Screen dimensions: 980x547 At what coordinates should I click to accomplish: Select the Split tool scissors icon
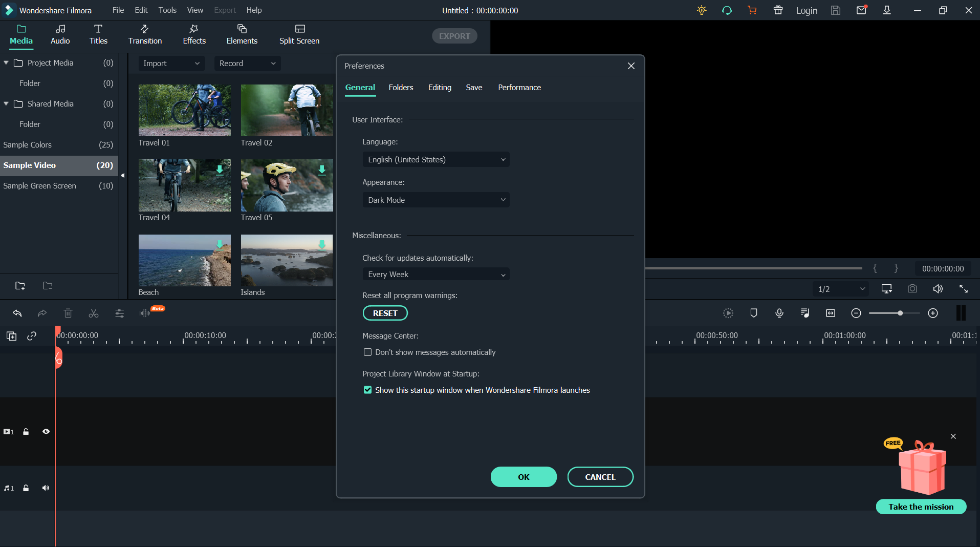94,313
